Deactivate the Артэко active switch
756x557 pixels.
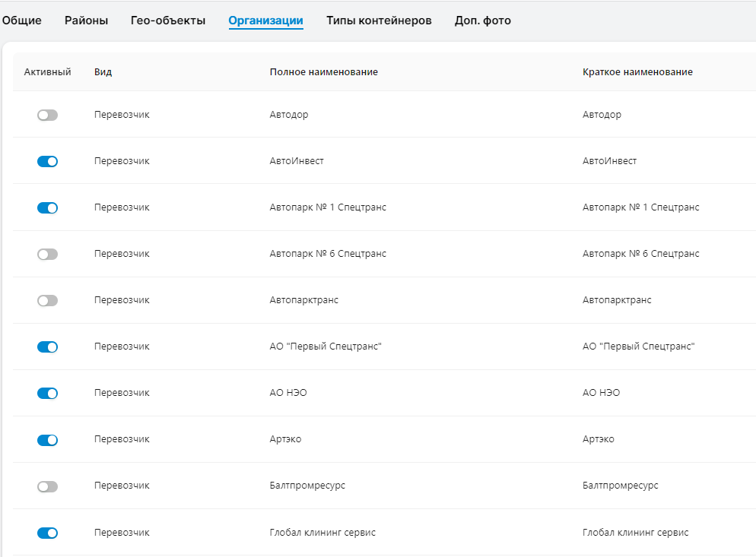[47, 439]
